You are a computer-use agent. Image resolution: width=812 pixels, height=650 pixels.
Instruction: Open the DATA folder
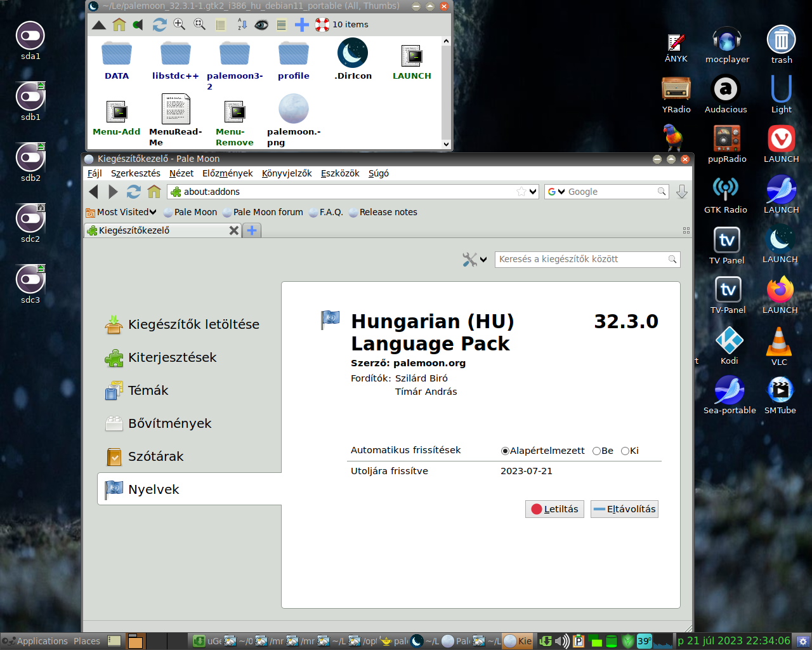117,59
